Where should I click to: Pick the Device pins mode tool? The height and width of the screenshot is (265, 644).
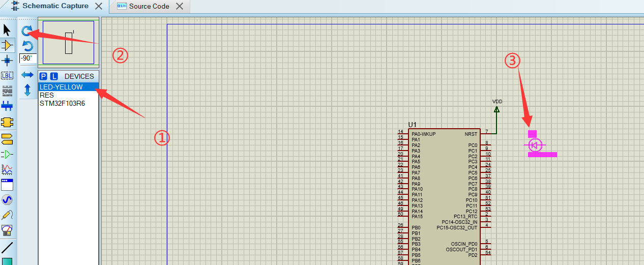click(x=7, y=154)
